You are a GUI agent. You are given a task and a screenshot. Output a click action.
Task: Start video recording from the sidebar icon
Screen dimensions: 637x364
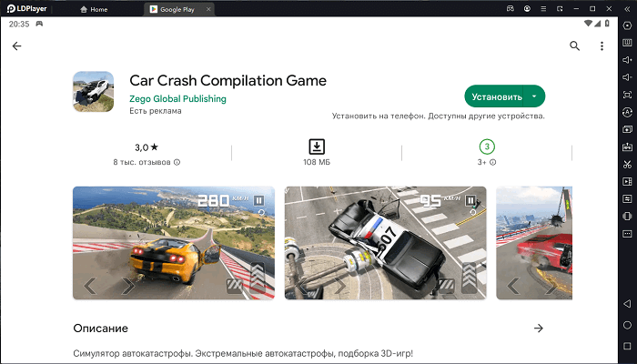click(x=627, y=182)
